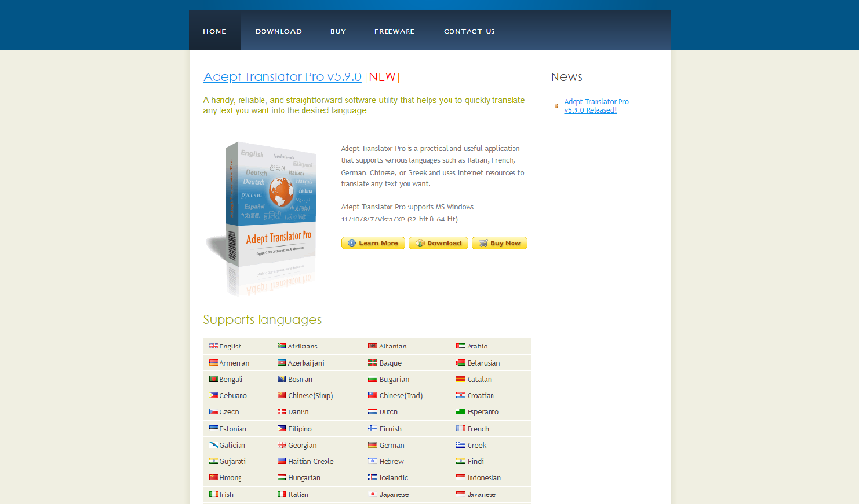859x504 pixels.
Task: Click the Adept Translator Pro box image
Action: 262,210
